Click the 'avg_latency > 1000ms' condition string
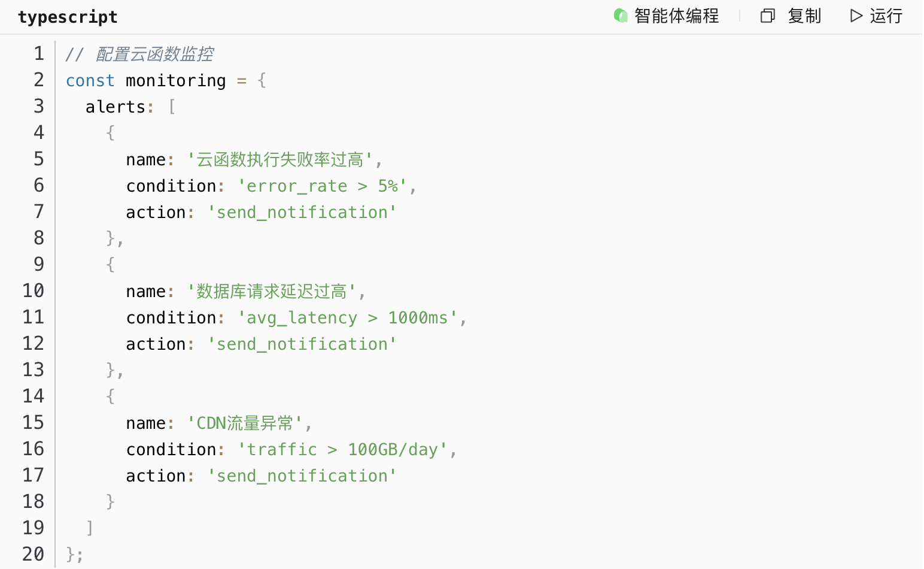This screenshot has height=569, width=924. [x=347, y=317]
